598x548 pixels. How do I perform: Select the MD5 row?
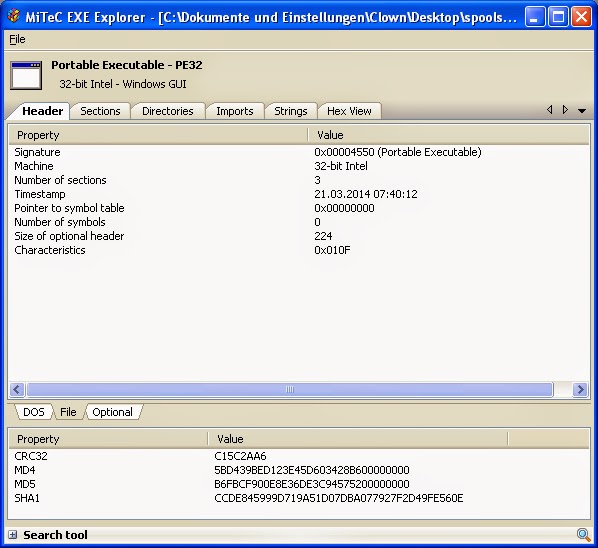tap(299, 484)
